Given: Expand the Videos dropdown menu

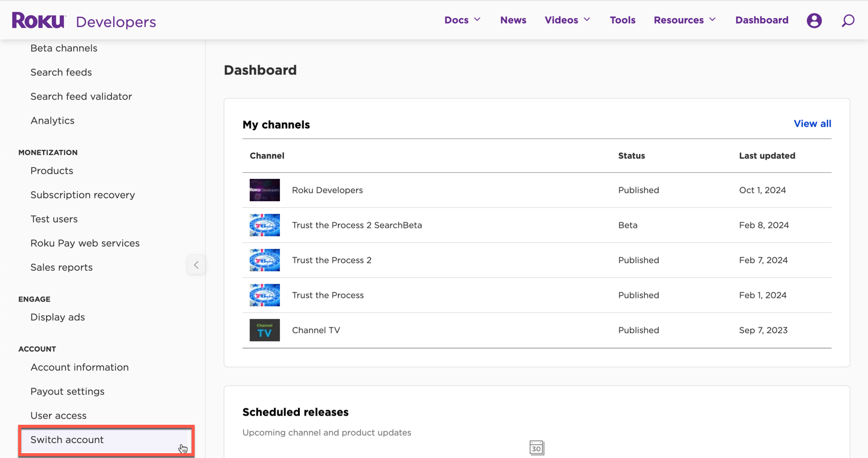Looking at the screenshot, I should tap(567, 20).
